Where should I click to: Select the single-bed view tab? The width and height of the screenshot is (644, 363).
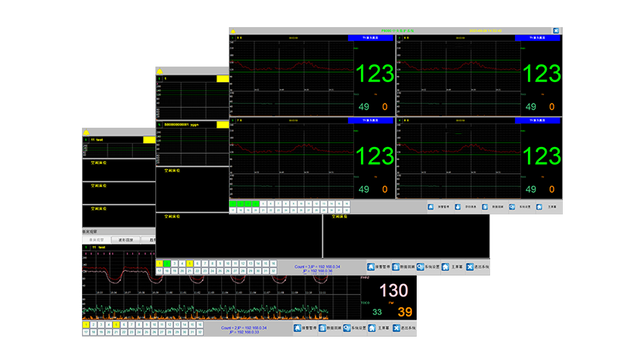[95, 240]
